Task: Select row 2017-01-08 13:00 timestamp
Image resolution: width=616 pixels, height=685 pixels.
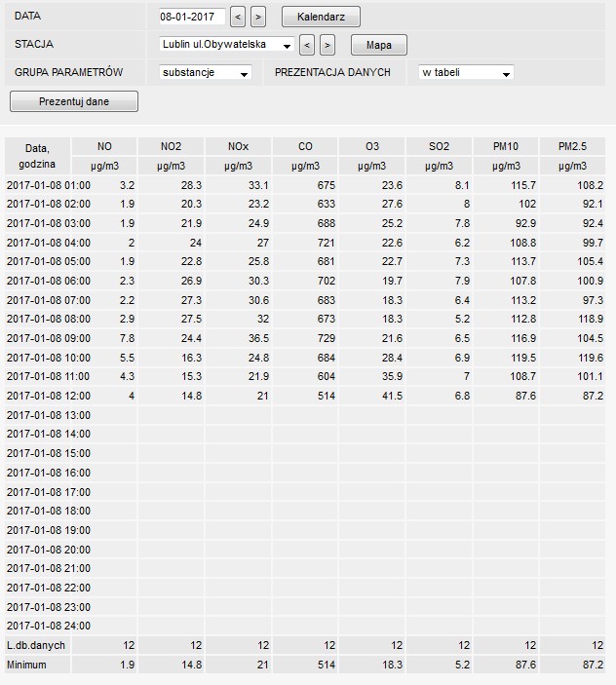Action: [49, 415]
